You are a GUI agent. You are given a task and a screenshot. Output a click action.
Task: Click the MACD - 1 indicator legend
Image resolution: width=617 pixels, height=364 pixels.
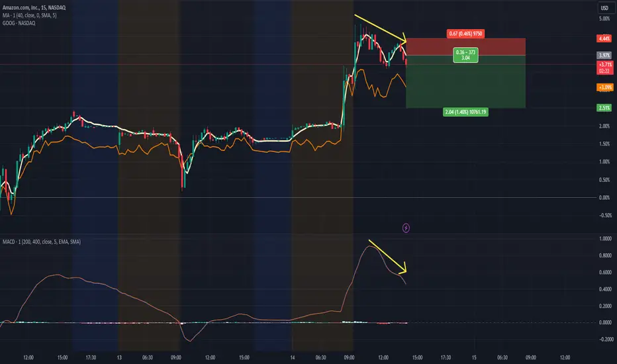(x=42, y=242)
